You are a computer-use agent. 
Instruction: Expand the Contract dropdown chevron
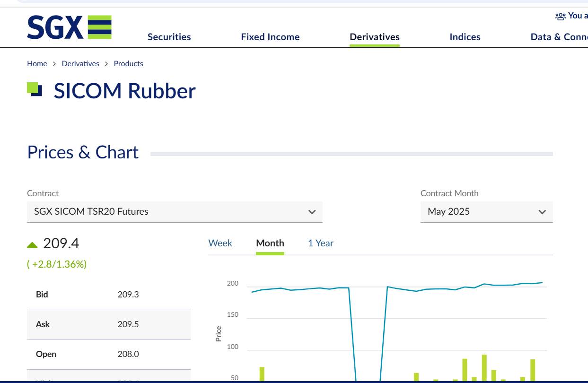coord(312,212)
